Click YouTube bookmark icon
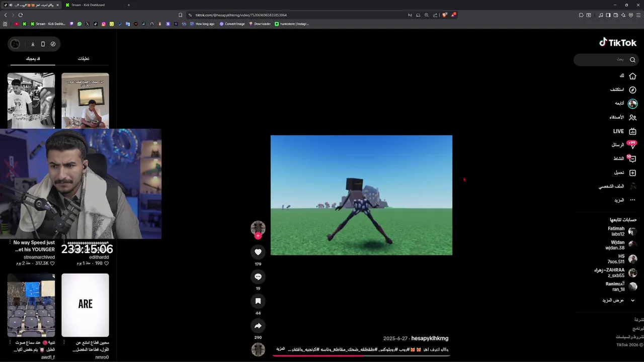The width and height of the screenshot is (644, 362). [17, 24]
